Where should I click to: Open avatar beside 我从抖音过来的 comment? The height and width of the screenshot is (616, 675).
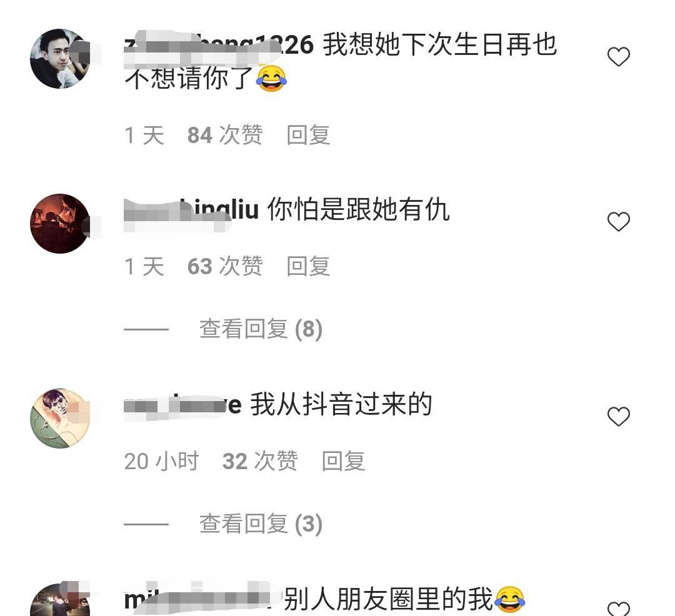point(60,419)
